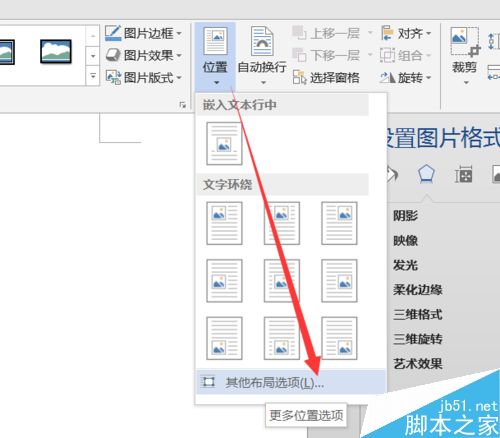Expand the 阴影 shadow section

click(x=405, y=216)
